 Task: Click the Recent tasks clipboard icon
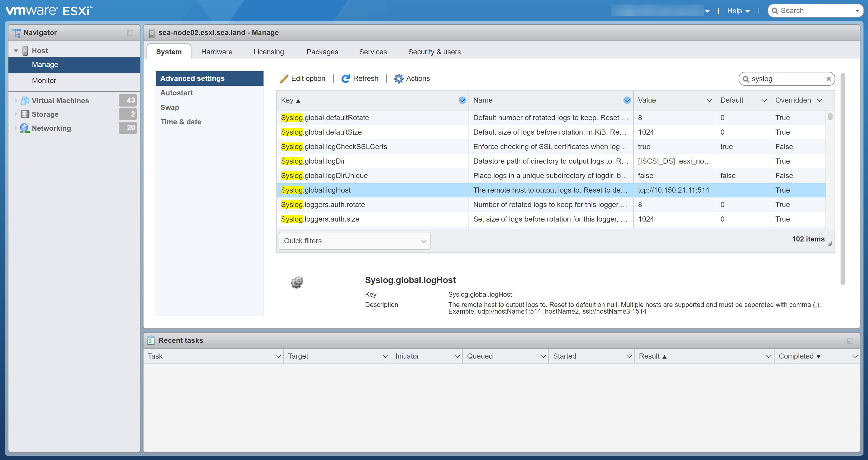(x=151, y=340)
